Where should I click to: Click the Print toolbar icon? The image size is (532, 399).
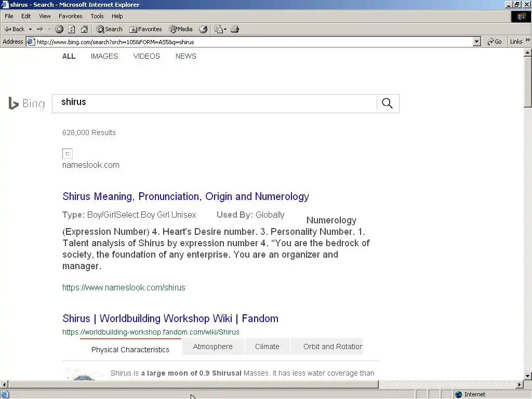[235, 29]
